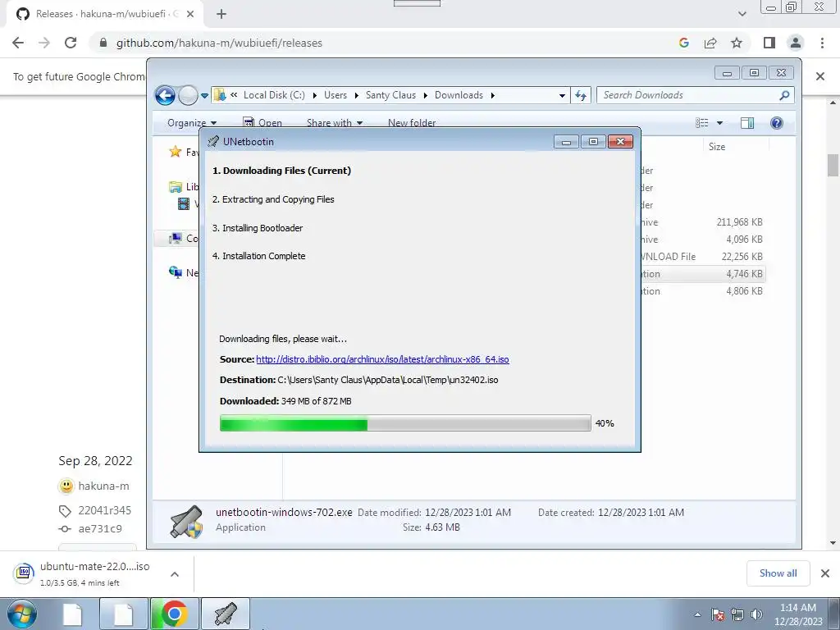Expand ubuntu-mate download options chevron
Image resolution: width=840 pixels, height=630 pixels.
pyautogui.click(x=175, y=573)
